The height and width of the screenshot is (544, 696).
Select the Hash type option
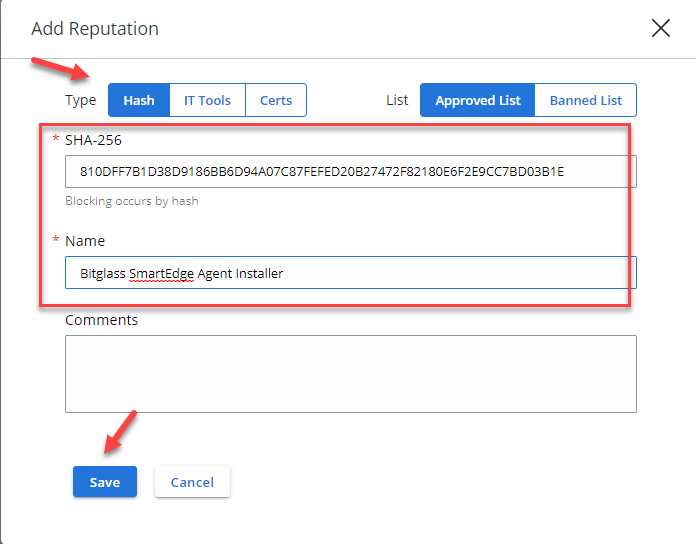click(x=139, y=100)
